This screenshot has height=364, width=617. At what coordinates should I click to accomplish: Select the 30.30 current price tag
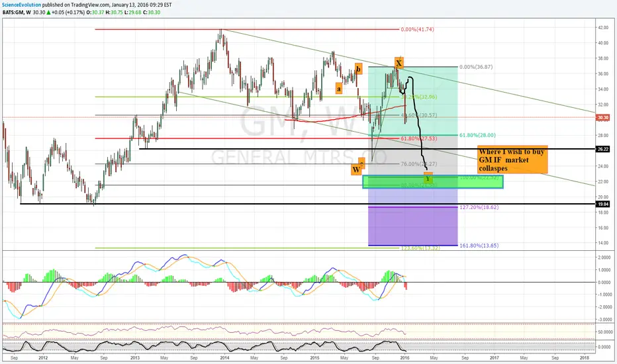tap(603, 117)
